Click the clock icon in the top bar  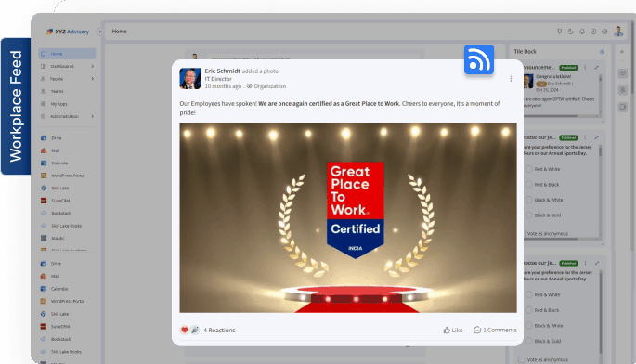[593, 32]
